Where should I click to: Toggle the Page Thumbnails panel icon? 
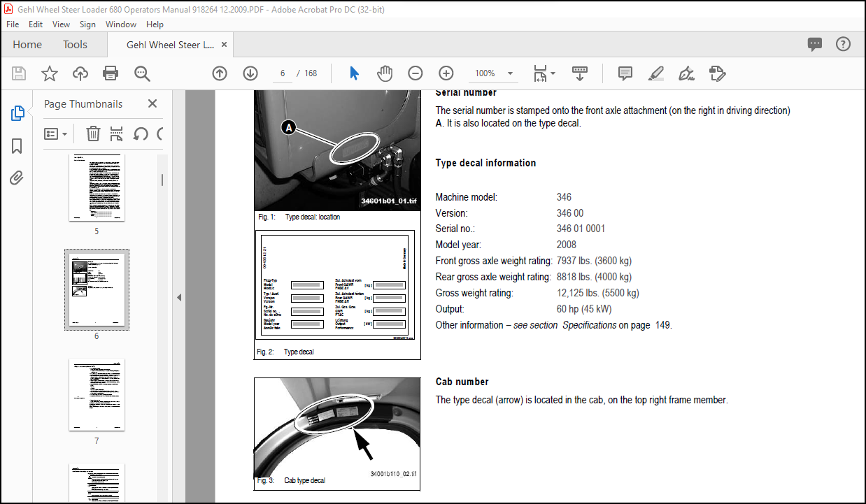point(17,113)
